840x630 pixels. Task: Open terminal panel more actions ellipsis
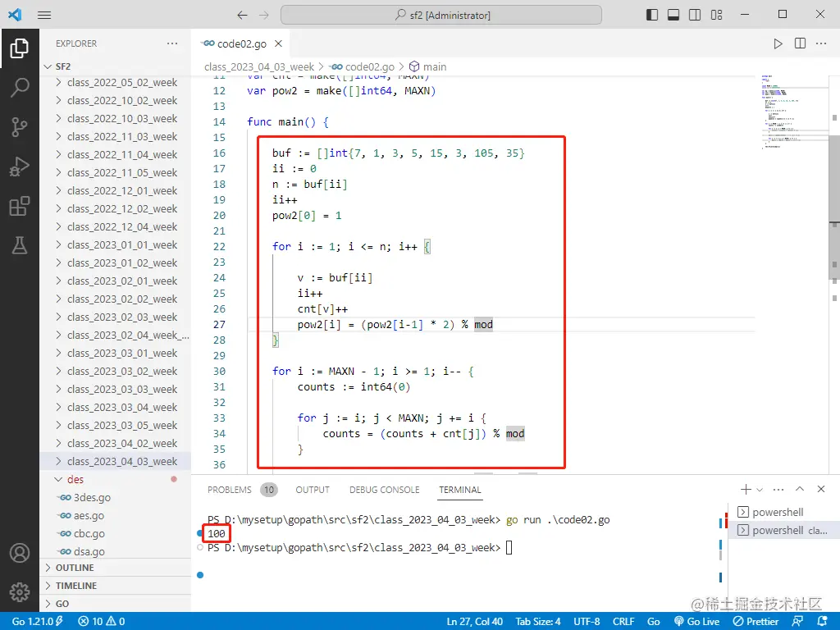point(778,489)
